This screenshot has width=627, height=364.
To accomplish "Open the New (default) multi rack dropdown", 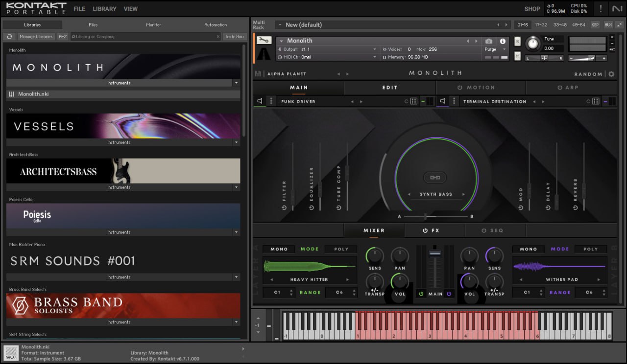I will pyautogui.click(x=279, y=25).
